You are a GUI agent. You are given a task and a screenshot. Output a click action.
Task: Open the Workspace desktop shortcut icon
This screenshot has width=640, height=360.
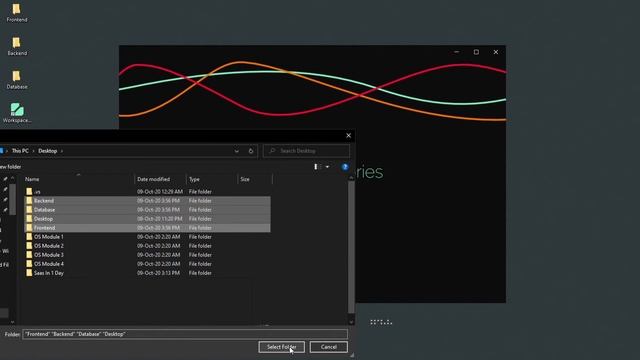click(x=17, y=113)
